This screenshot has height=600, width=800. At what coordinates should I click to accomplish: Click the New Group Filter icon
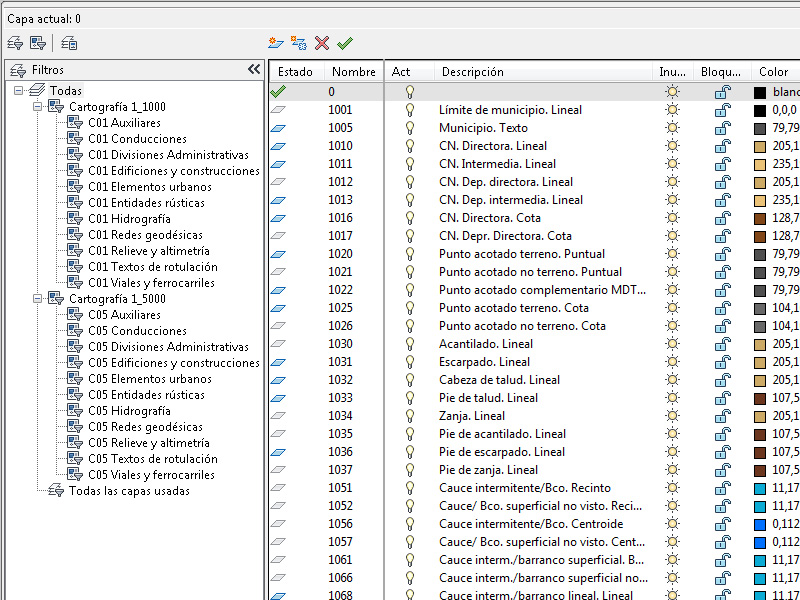click(x=37, y=43)
